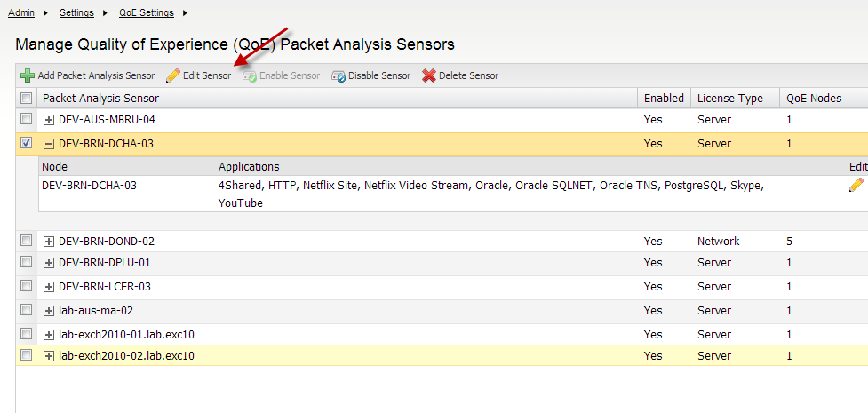Collapse the DEV-BRN-DCHA-03 sensor row

point(49,144)
